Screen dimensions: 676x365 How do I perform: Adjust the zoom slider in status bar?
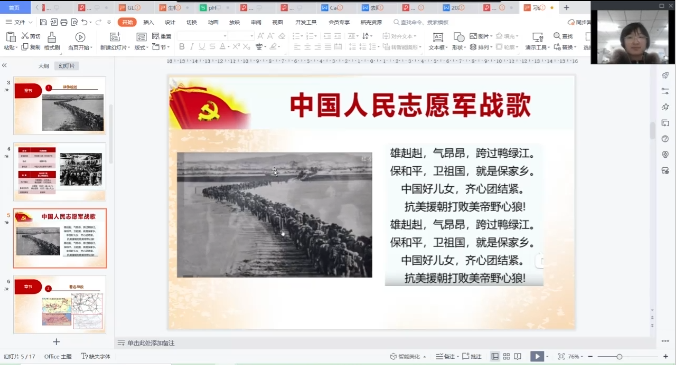tap(620, 357)
